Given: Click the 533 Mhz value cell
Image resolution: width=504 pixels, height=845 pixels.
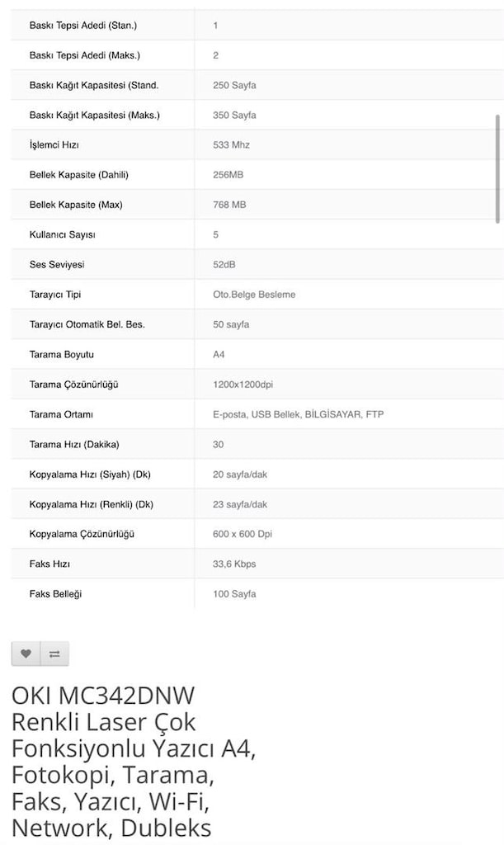Looking at the screenshot, I should point(231,145).
